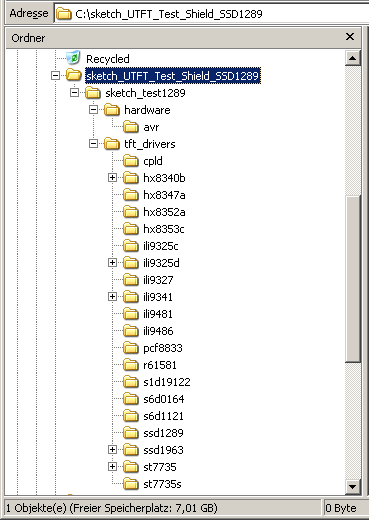Click folder icon in the Adresse bar
This screenshot has height=521, width=369.
tap(64, 14)
